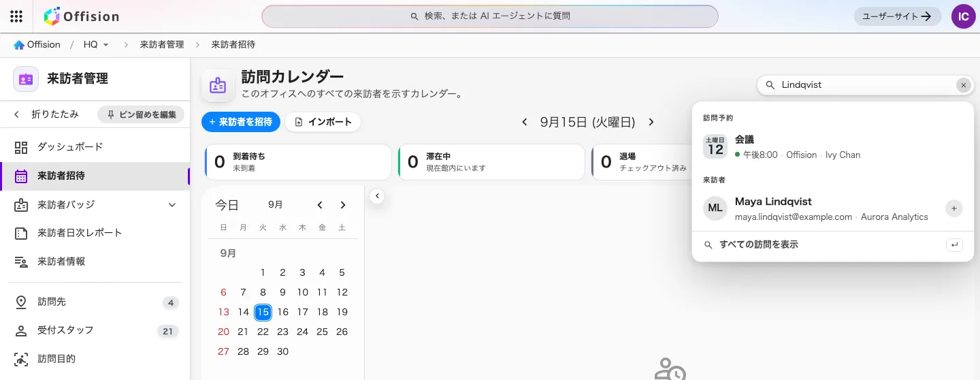Show previous month in mini calendar
Viewport: 980px width, 380px height.
[x=320, y=205]
